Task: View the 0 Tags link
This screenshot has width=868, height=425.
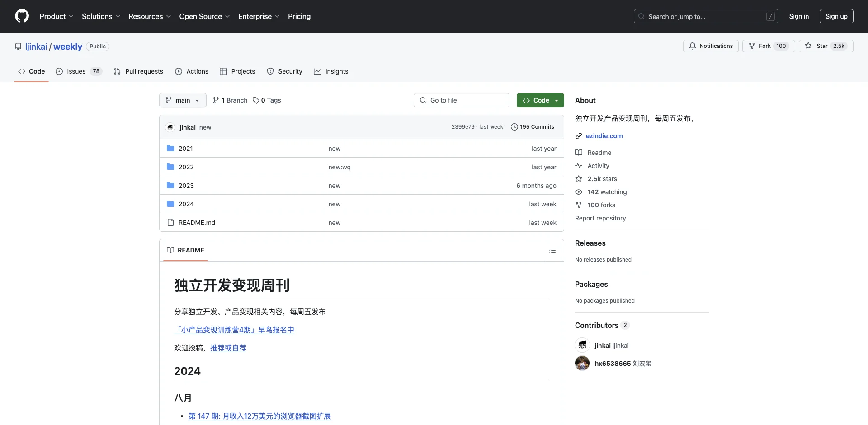Action: pos(267,100)
